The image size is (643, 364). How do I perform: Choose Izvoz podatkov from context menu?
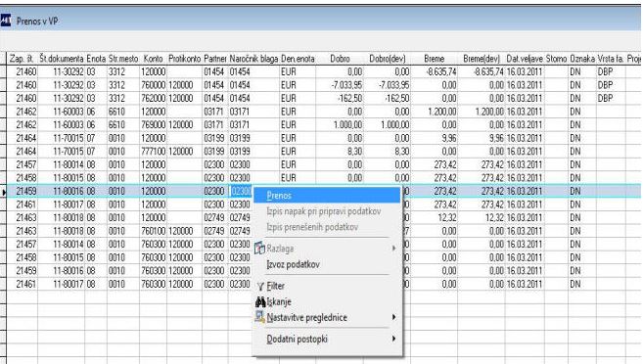click(x=293, y=264)
